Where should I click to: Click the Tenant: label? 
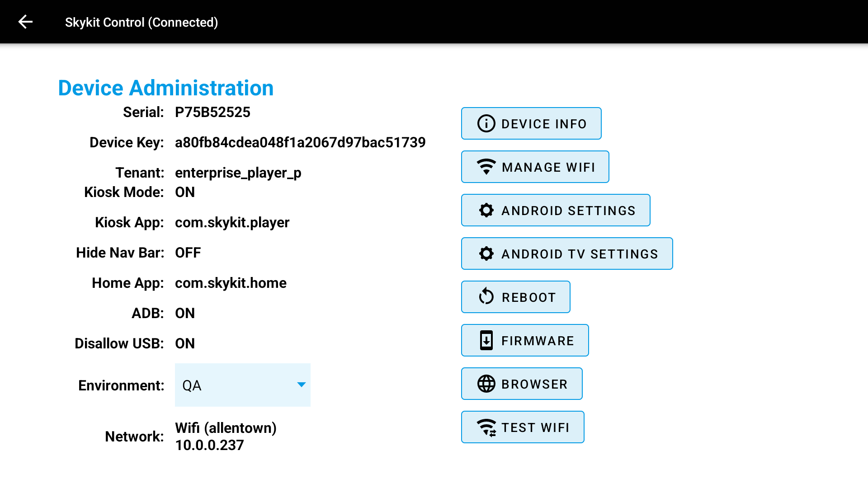[x=140, y=173]
